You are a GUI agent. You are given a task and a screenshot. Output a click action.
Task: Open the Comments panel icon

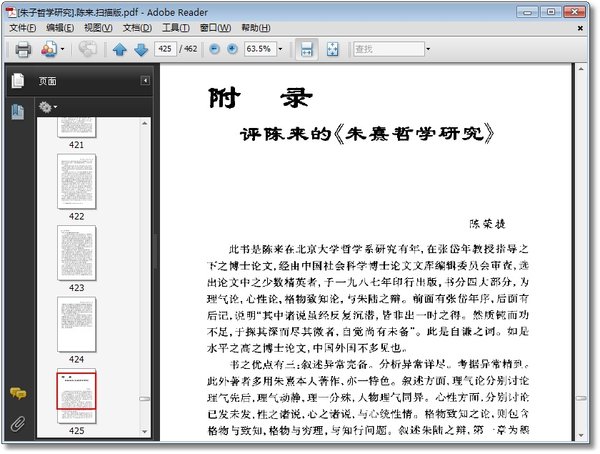click(18, 393)
